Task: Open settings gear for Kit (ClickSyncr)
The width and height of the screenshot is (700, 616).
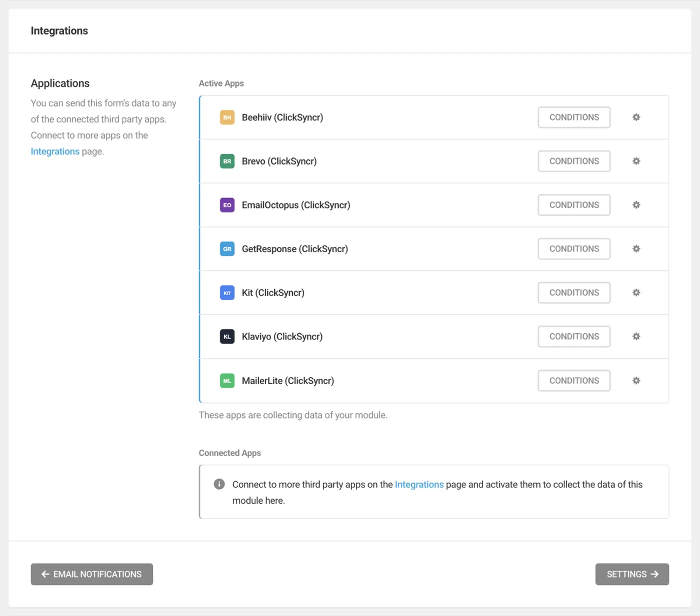Action: coord(636,292)
